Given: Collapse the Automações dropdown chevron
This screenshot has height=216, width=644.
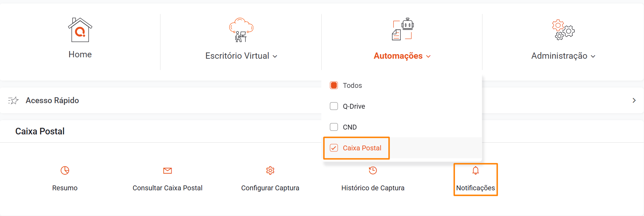Looking at the screenshot, I should (428, 56).
